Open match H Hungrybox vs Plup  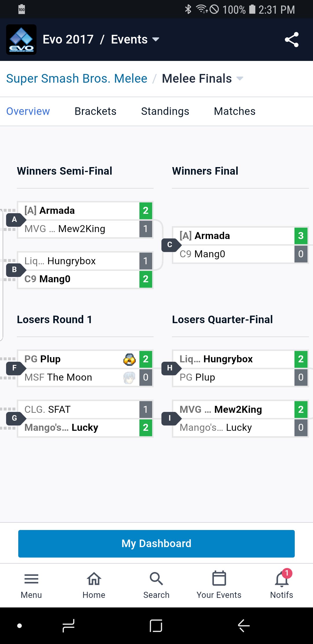pyautogui.click(x=240, y=368)
